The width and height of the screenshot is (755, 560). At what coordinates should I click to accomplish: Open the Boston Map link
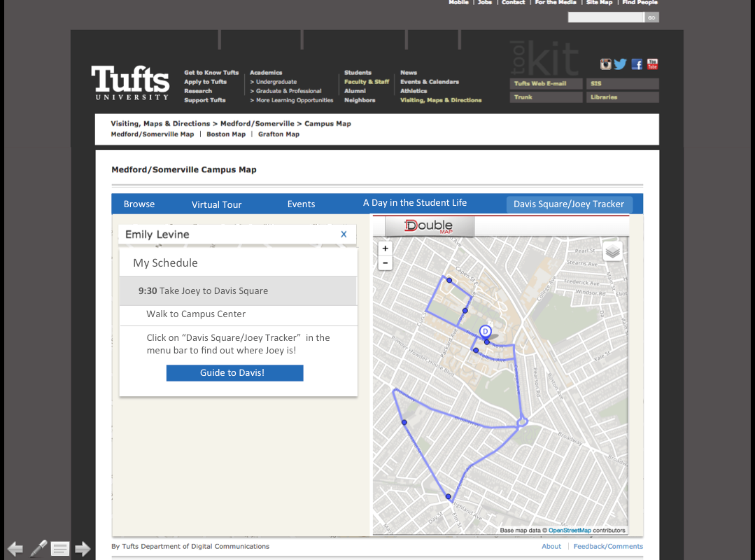tap(226, 134)
